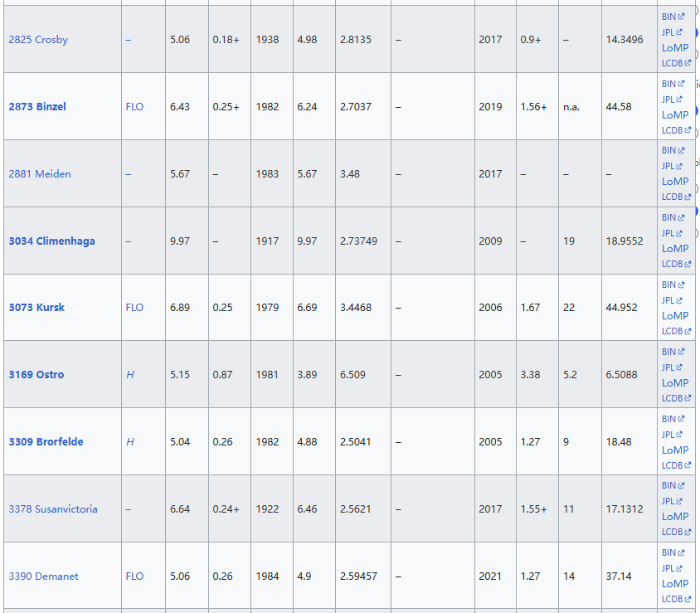The height and width of the screenshot is (613, 700).
Task: Click FLO link in the Demanet row
Action: coord(134,577)
